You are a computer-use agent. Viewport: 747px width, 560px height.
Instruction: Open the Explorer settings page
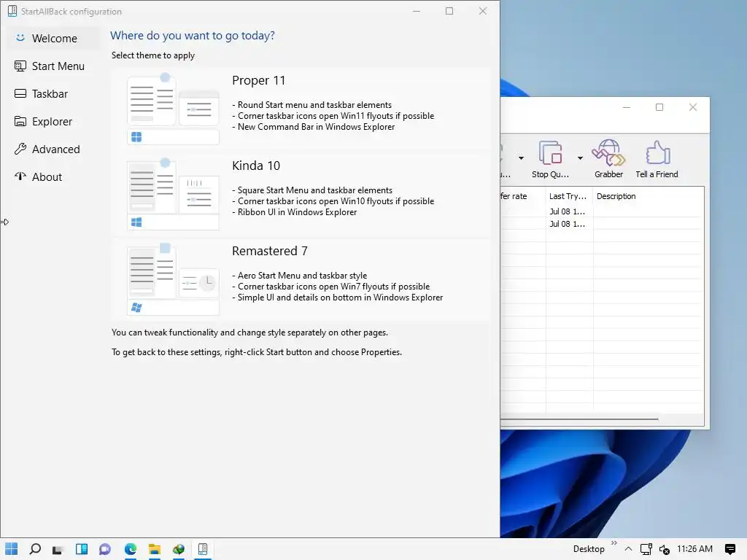coord(53,121)
